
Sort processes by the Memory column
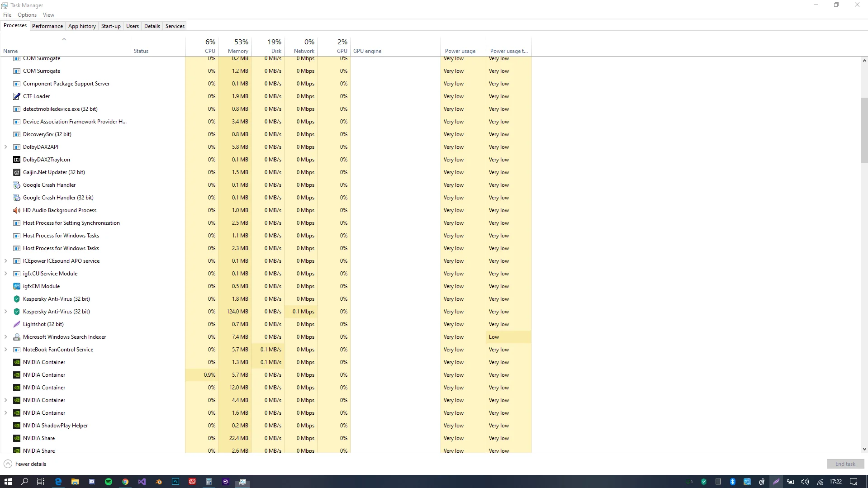click(235, 46)
